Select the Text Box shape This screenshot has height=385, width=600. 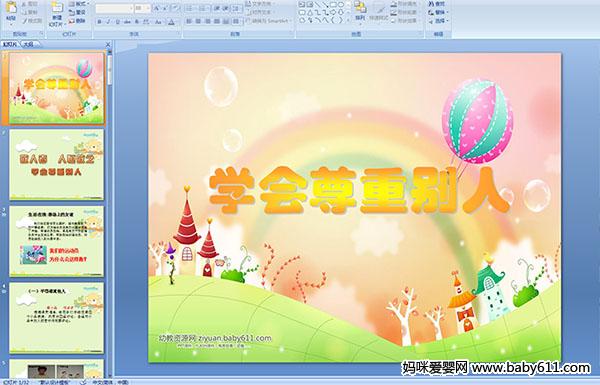[x=302, y=5]
